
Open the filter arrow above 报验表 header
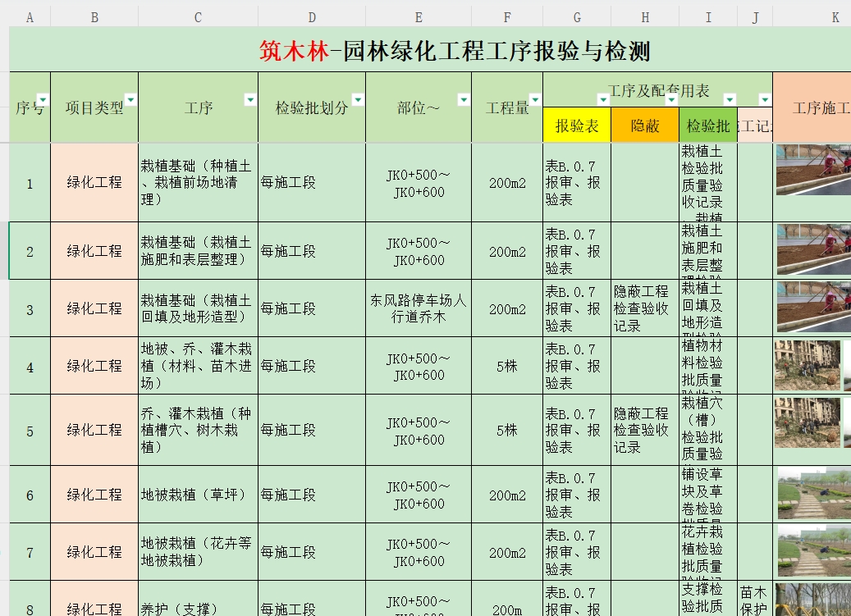click(603, 100)
